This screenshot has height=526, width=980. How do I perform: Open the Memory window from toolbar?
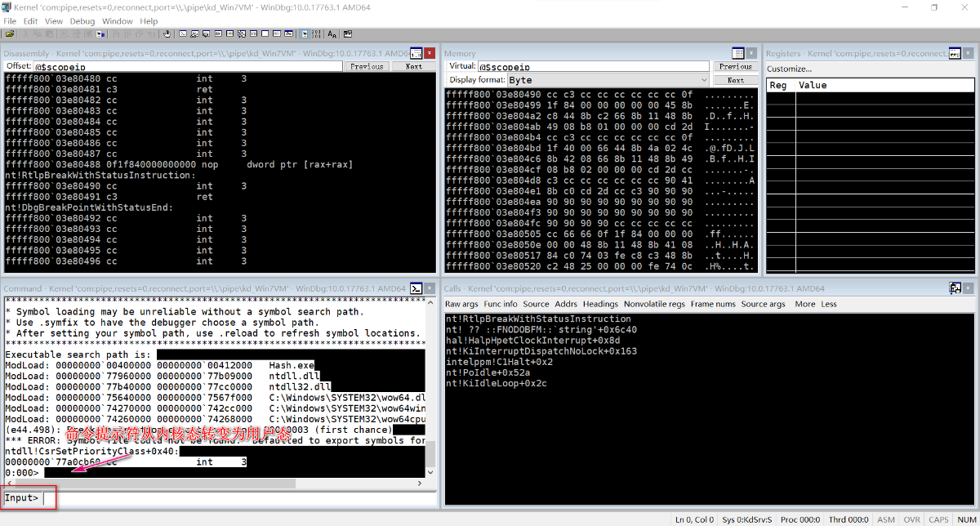pyautogui.click(x=229, y=34)
